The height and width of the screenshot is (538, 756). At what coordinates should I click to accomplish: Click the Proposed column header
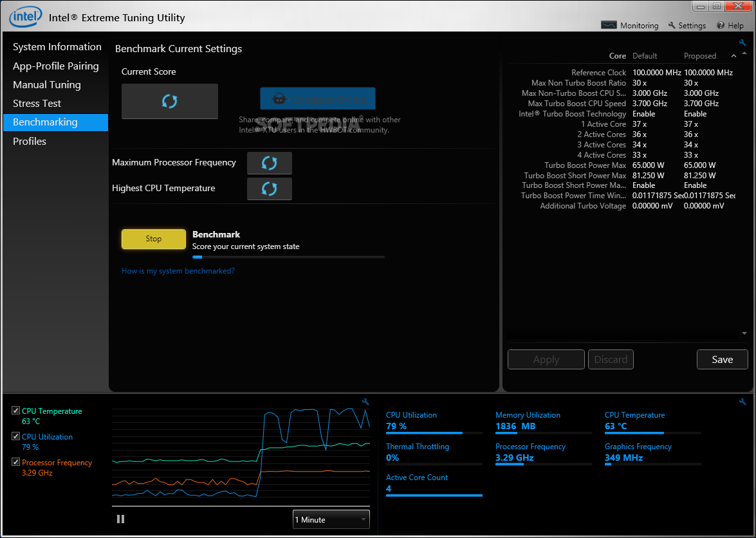tap(700, 56)
